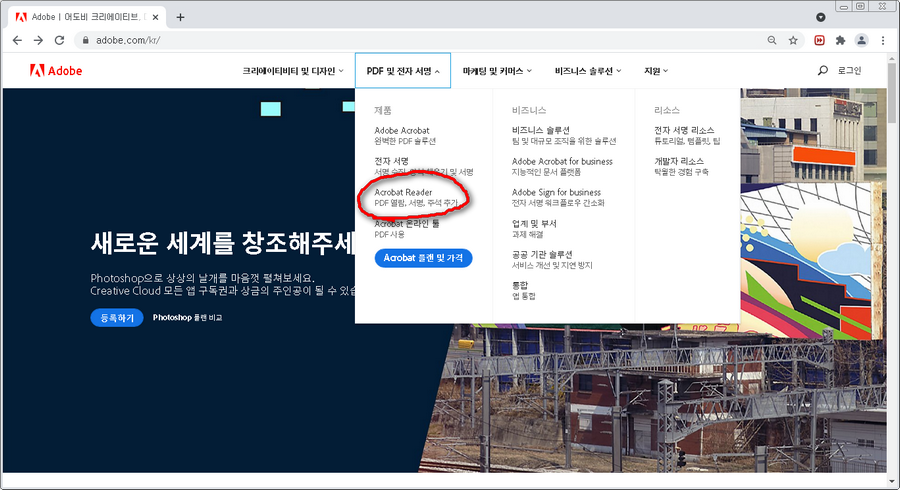The width and height of the screenshot is (900, 490).
Task: Click the lock icon in address bar
Action: tap(86, 40)
